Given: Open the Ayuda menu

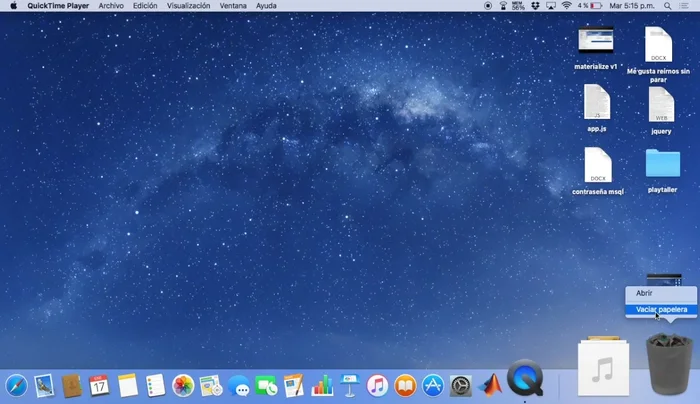Looking at the screenshot, I should [x=266, y=6].
